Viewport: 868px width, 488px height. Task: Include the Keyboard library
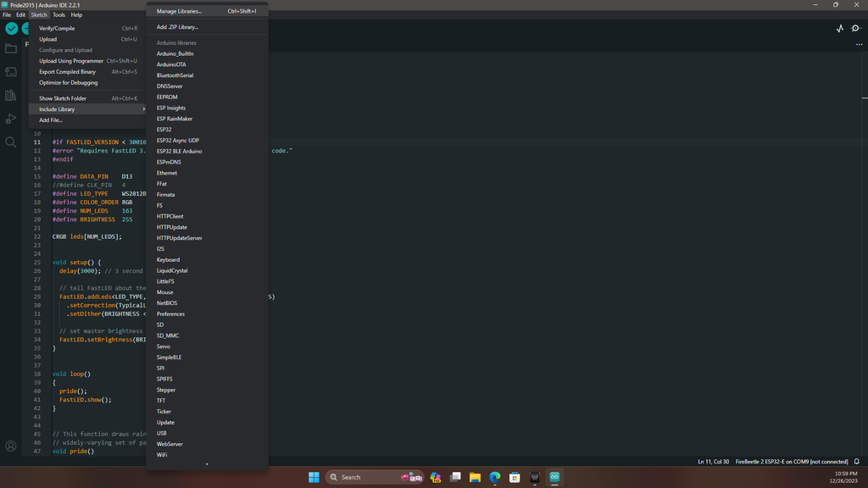(207, 259)
